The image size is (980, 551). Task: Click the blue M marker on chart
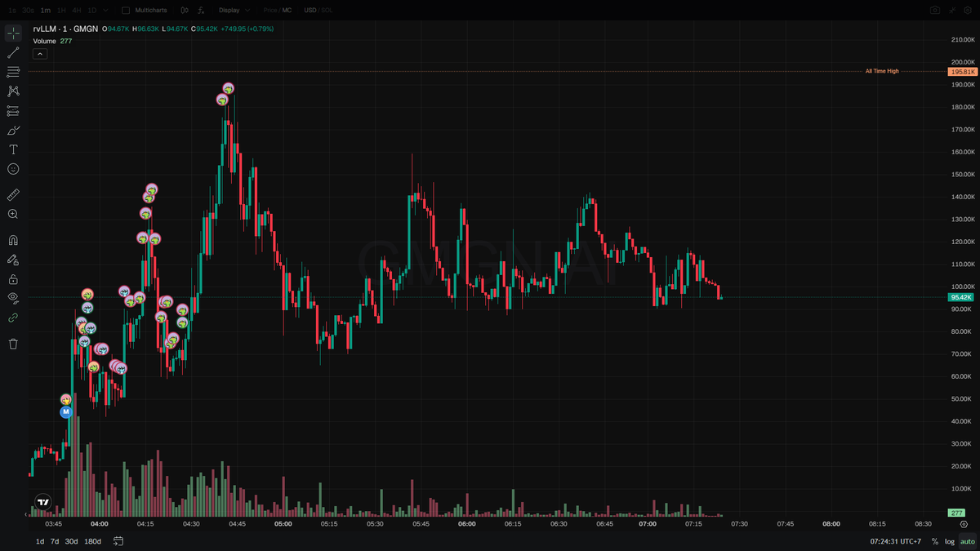[66, 412]
